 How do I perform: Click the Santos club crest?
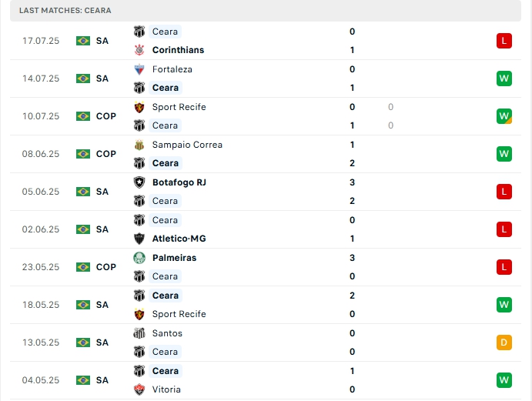coord(139,333)
